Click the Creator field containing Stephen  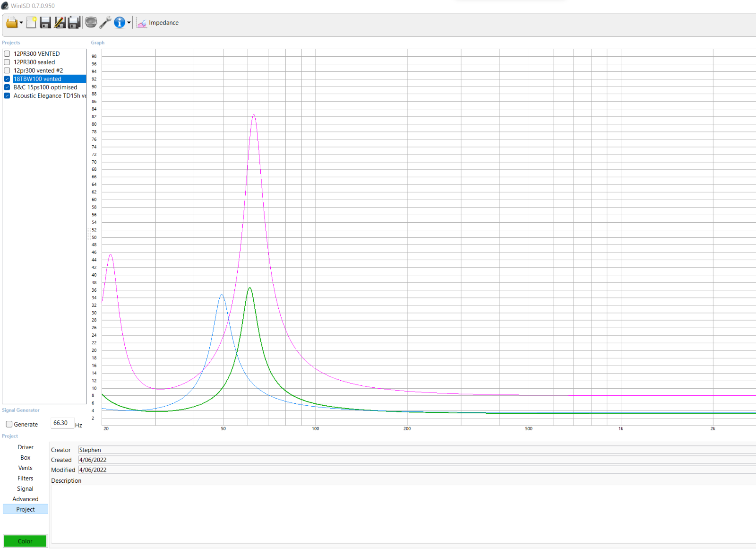click(x=417, y=450)
